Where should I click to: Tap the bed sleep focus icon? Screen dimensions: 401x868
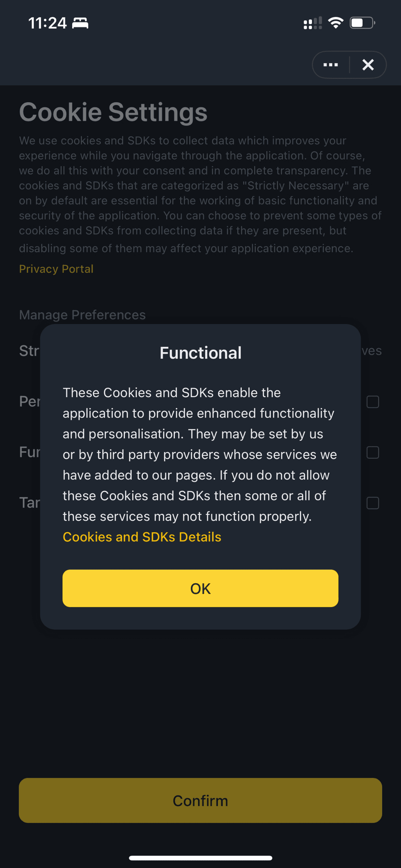80,23
